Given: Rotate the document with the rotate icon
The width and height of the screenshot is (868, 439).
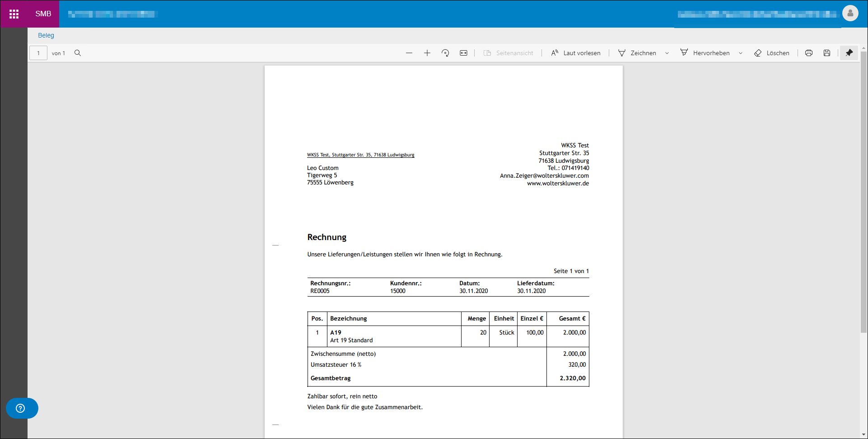Looking at the screenshot, I should point(445,53).
